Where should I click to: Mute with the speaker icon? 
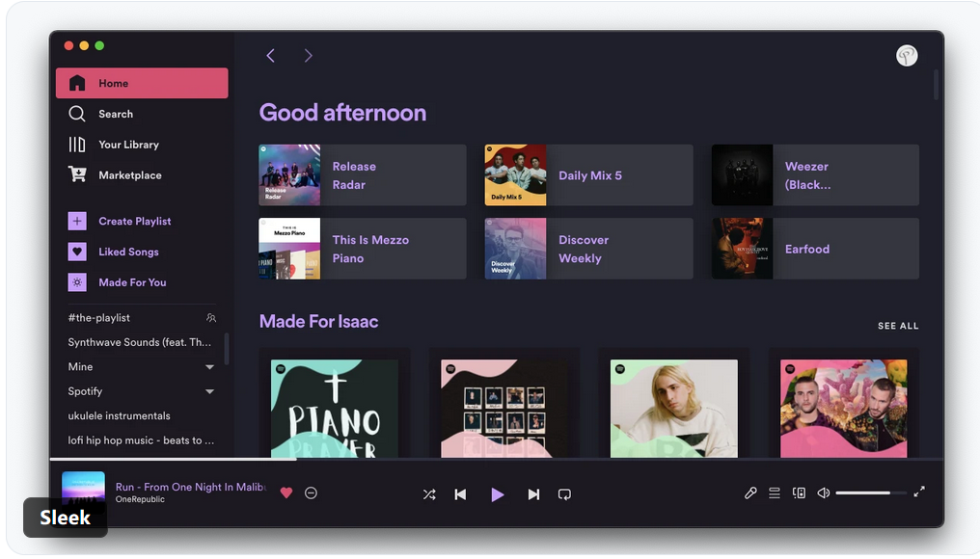click(x=824, y=492)
